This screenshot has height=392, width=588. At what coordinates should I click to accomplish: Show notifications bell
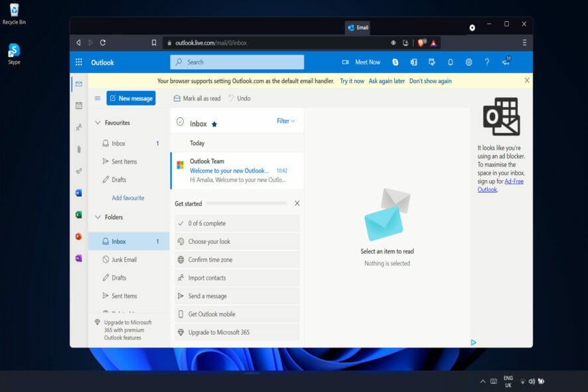451,62
